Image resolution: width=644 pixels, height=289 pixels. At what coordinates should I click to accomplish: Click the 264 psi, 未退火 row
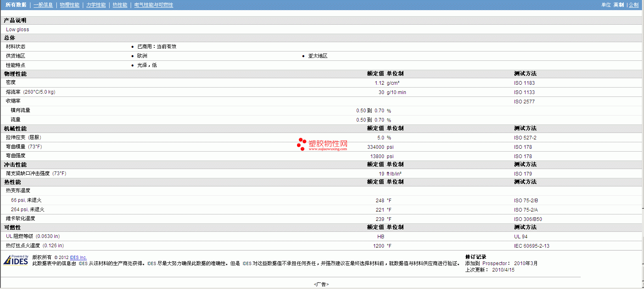click(x=28, y=210)
